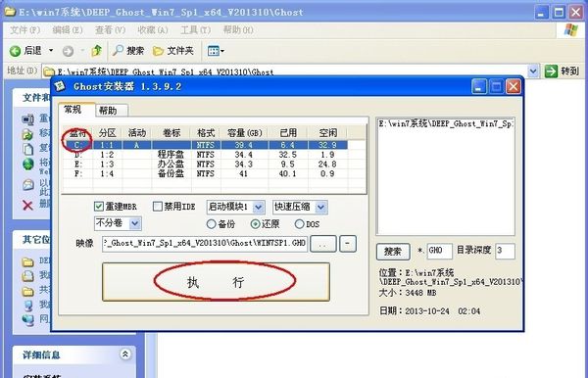
Task: Open the Search (搜索) toolbar button in Explorer
Action: [128, 51]
